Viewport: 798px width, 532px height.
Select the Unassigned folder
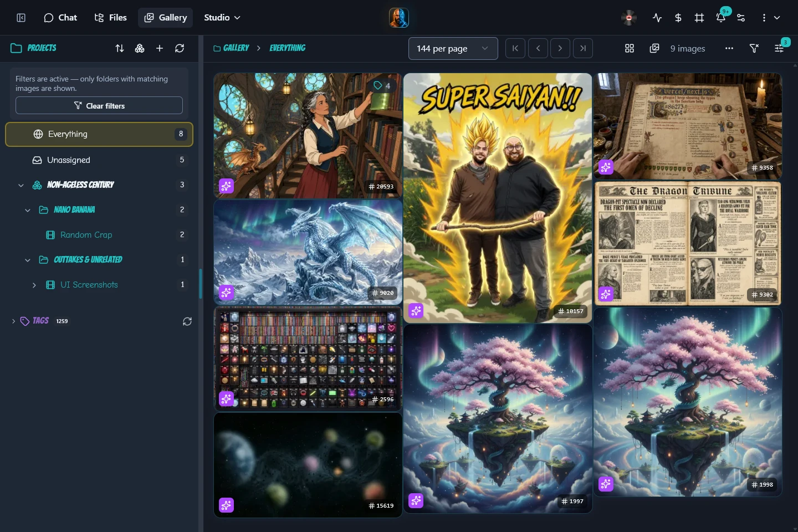tap(99, 160)
